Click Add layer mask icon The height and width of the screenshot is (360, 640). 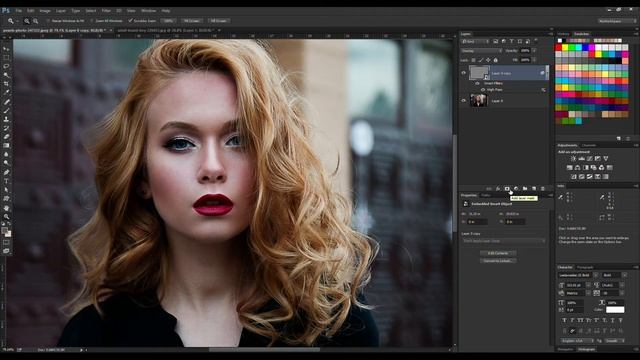pos(507,189)
